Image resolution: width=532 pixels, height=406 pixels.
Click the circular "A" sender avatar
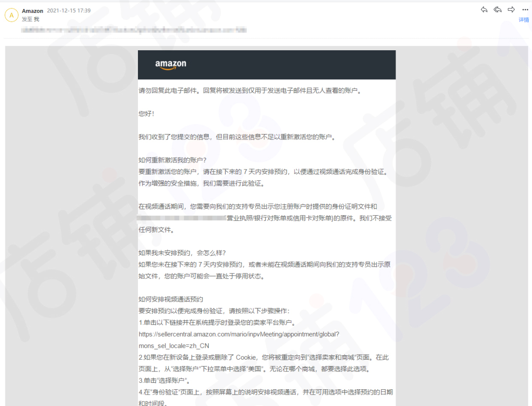11,15
